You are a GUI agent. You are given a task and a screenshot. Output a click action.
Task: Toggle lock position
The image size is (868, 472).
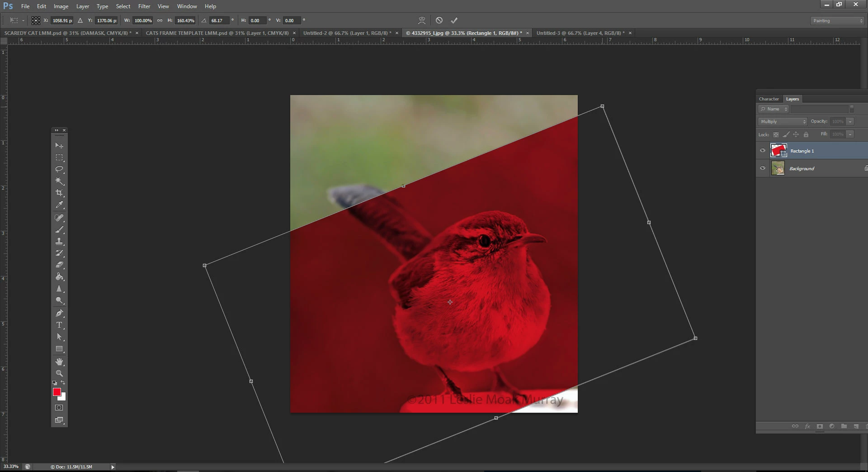click(x=796, y=134)
